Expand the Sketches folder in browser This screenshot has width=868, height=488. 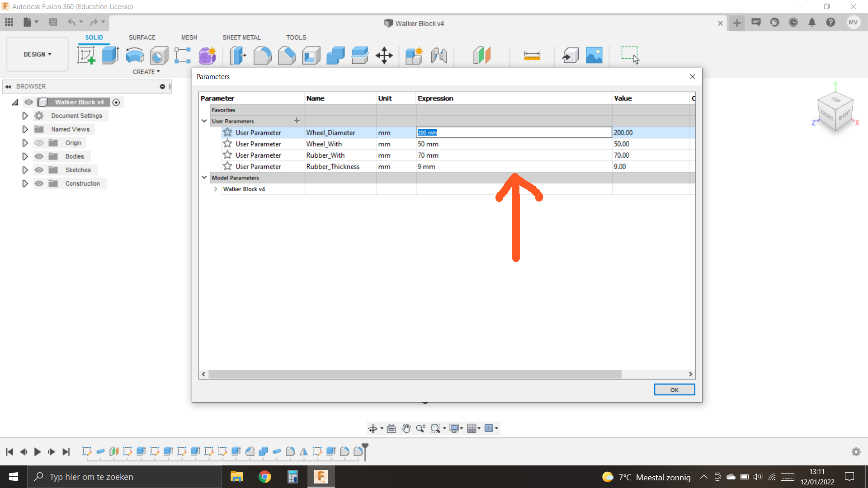click(25, 170)
